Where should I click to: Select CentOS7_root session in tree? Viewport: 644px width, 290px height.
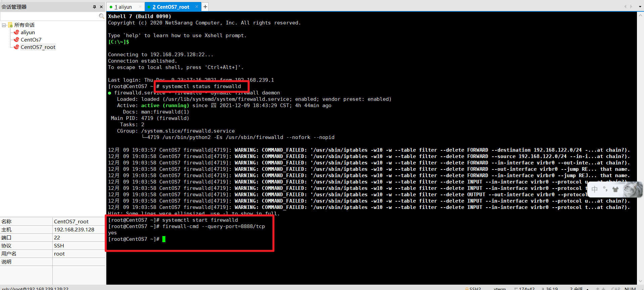(38, 47)
